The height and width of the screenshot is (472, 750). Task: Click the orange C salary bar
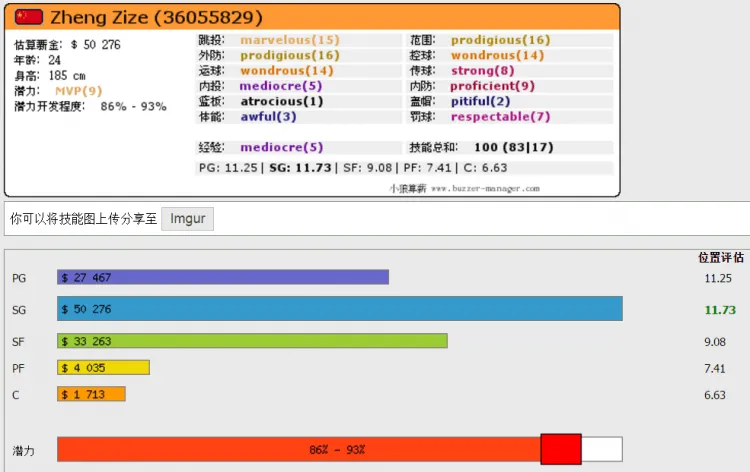coord(91,394)
